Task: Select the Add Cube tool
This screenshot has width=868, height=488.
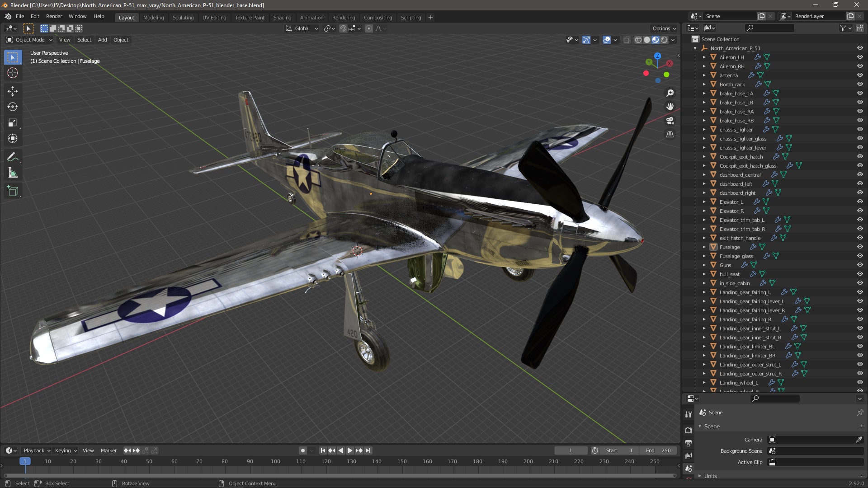Action: (13, 191)
